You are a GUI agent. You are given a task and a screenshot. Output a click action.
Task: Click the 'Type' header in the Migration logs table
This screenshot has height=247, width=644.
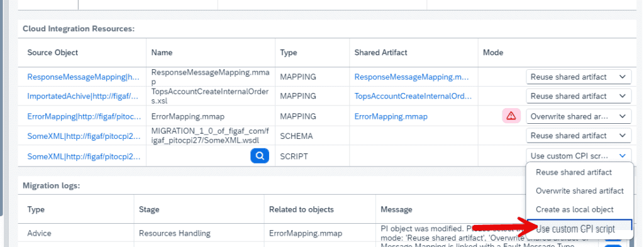[36, 209]
